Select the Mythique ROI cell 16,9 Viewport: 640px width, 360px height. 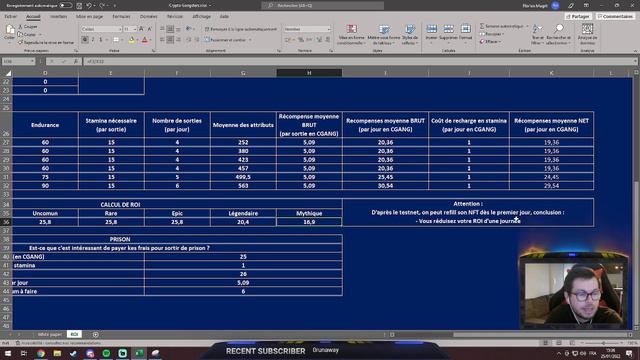[x=309, y=222]
